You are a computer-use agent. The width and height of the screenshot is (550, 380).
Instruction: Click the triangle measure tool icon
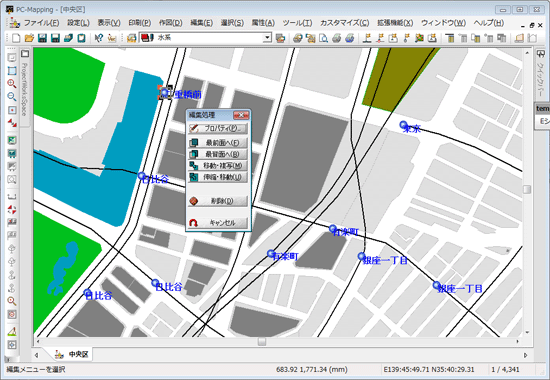coord(12,332)
